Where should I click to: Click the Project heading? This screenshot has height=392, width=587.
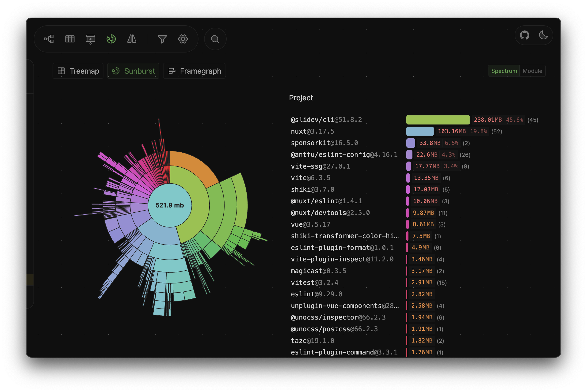pos(301,98)
